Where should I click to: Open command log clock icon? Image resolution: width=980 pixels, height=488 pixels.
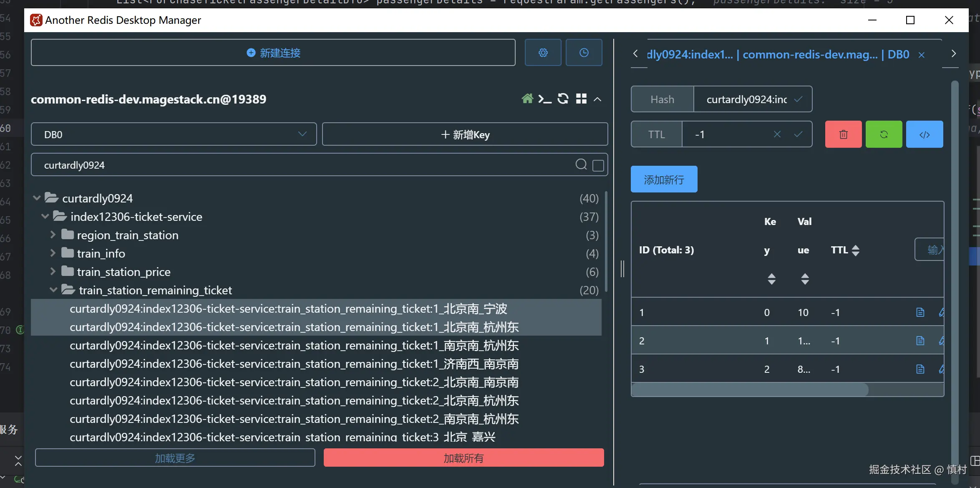(584, 53)
